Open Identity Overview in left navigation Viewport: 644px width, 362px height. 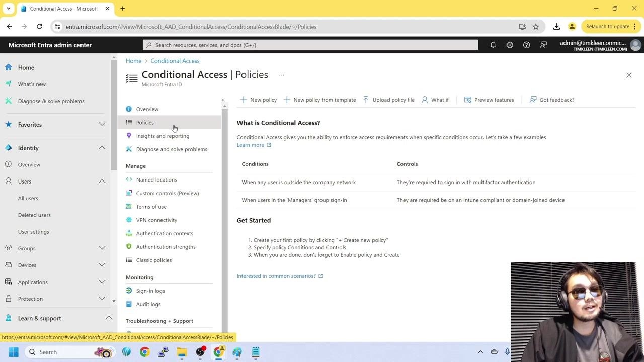[x=29, y=164]
